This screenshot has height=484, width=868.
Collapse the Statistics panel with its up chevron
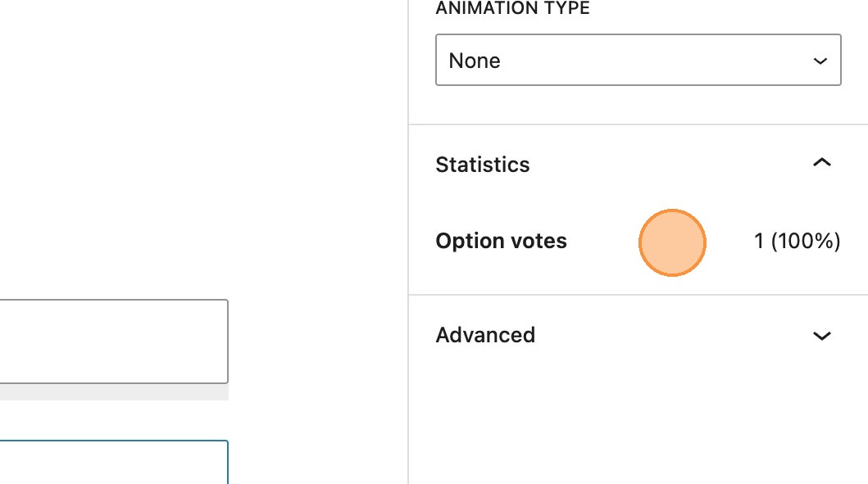coord(821,163)
